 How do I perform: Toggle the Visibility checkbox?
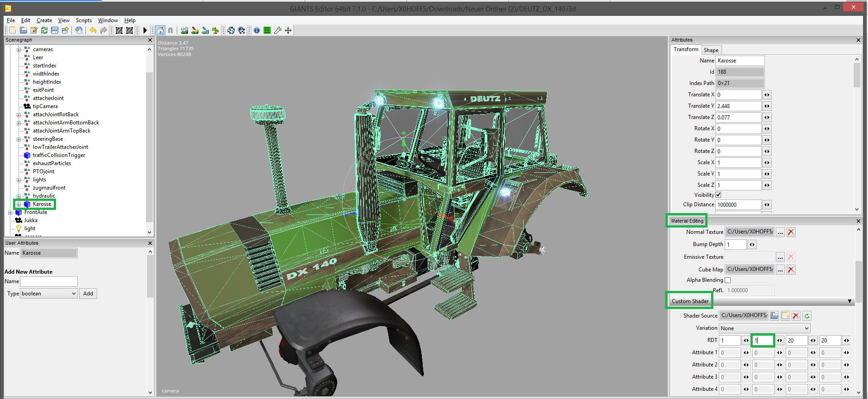tap(718, 195)
